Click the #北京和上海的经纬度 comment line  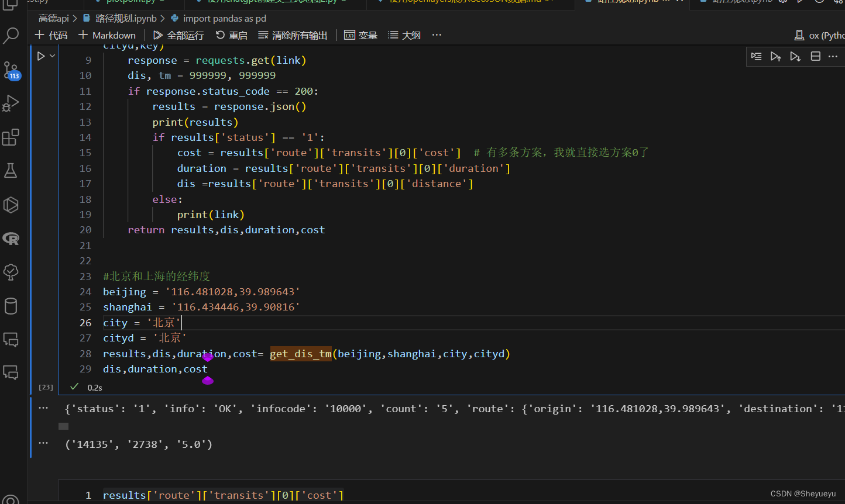156,276
